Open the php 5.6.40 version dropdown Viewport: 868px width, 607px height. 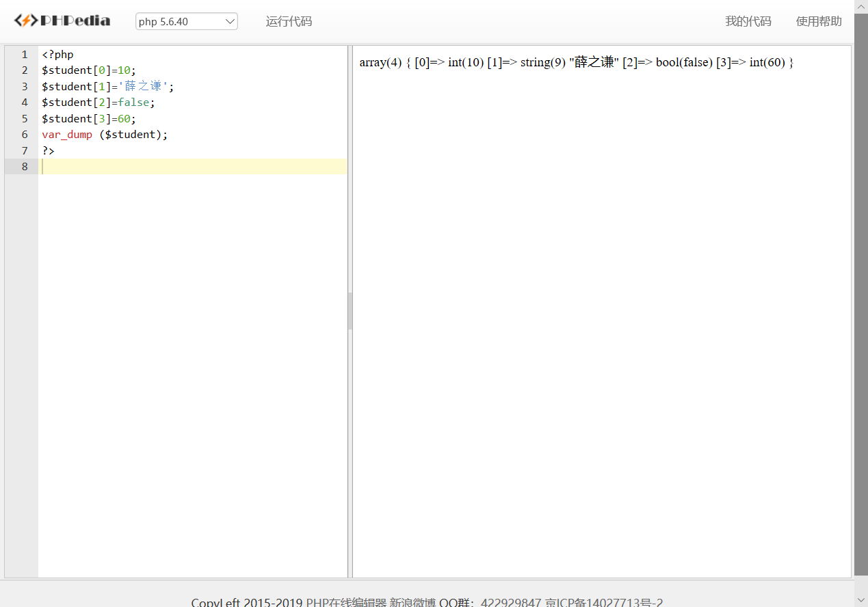click(x=187, y=21)
